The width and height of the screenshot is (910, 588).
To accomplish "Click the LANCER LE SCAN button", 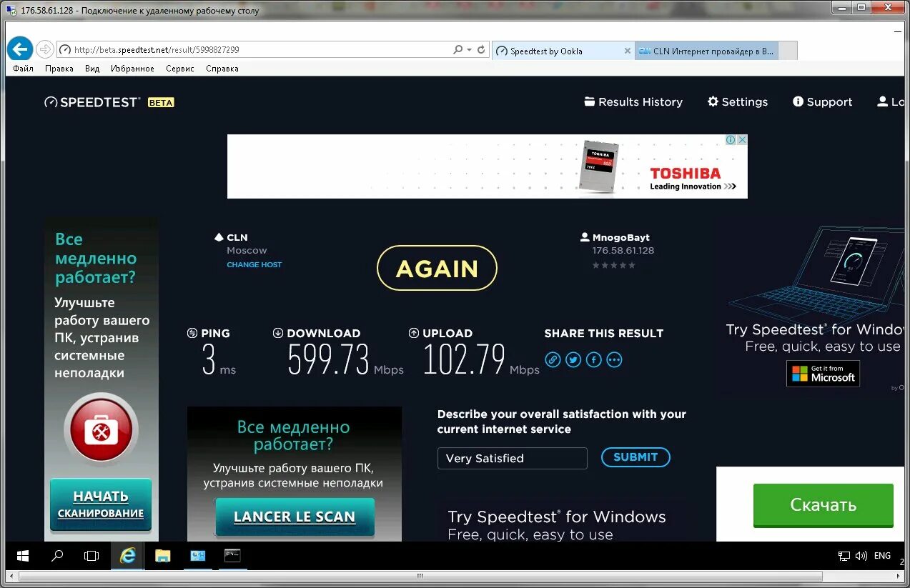I will [x=295, y=517].
